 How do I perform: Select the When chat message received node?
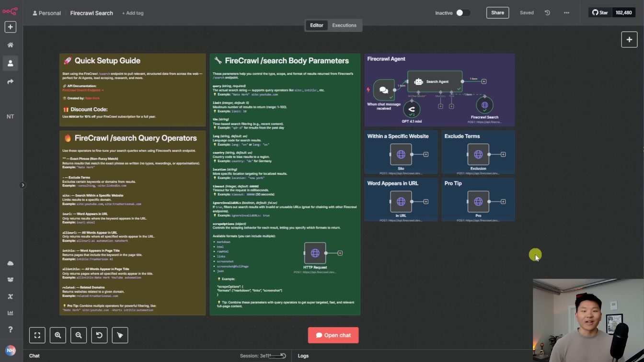(x=384, y=90)
